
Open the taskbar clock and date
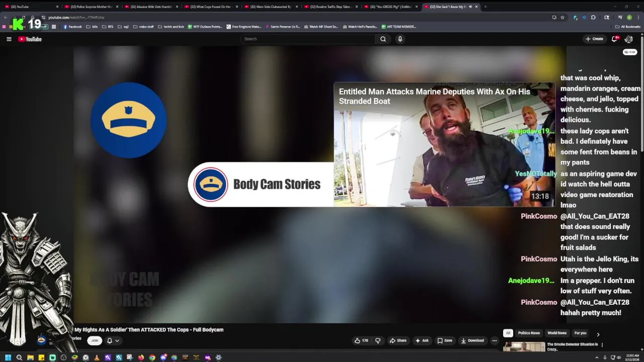632,357
